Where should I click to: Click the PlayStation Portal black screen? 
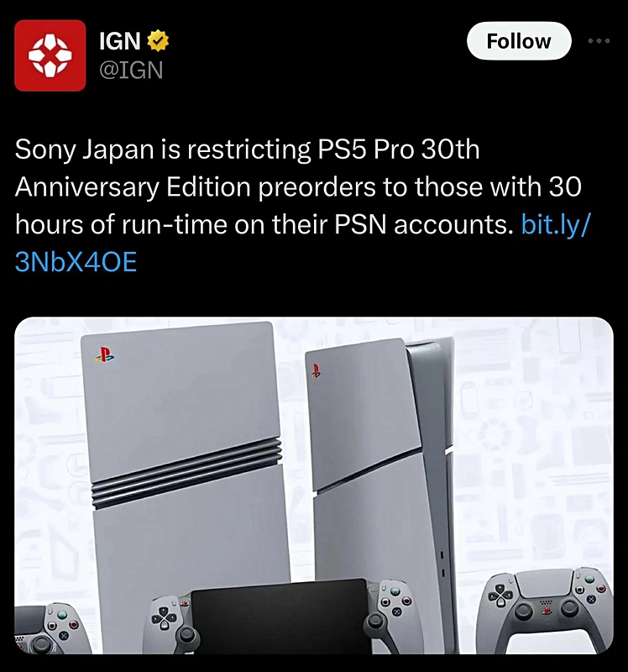point(280,617)
